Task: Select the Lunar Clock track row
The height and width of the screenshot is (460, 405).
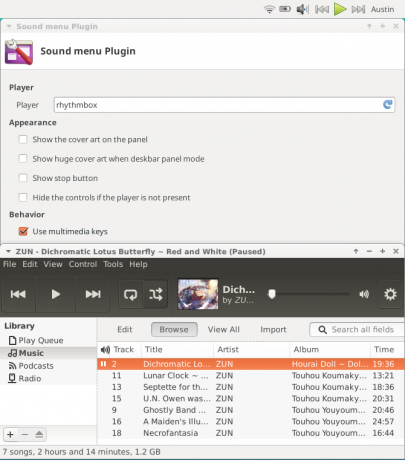Action: (x=251, y=376)
